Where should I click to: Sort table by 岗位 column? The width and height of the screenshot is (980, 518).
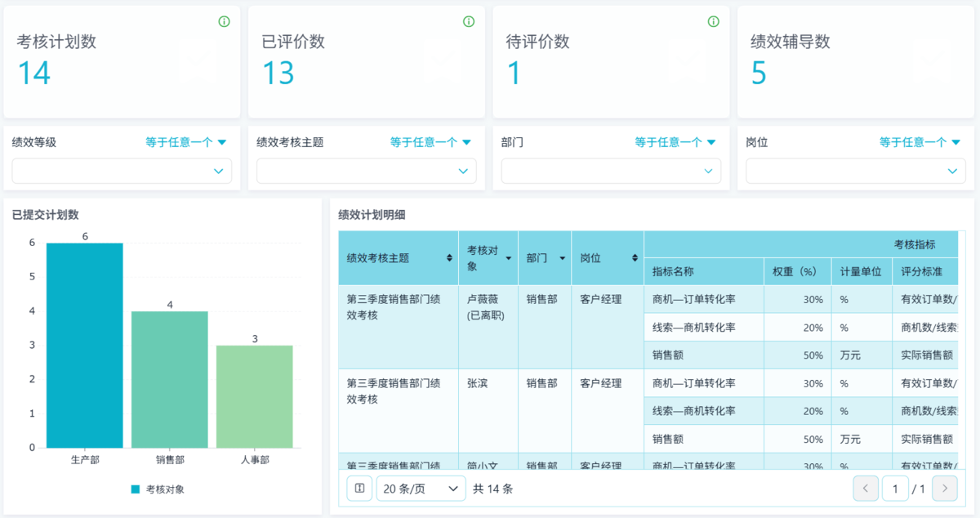[x=635, y=258]
